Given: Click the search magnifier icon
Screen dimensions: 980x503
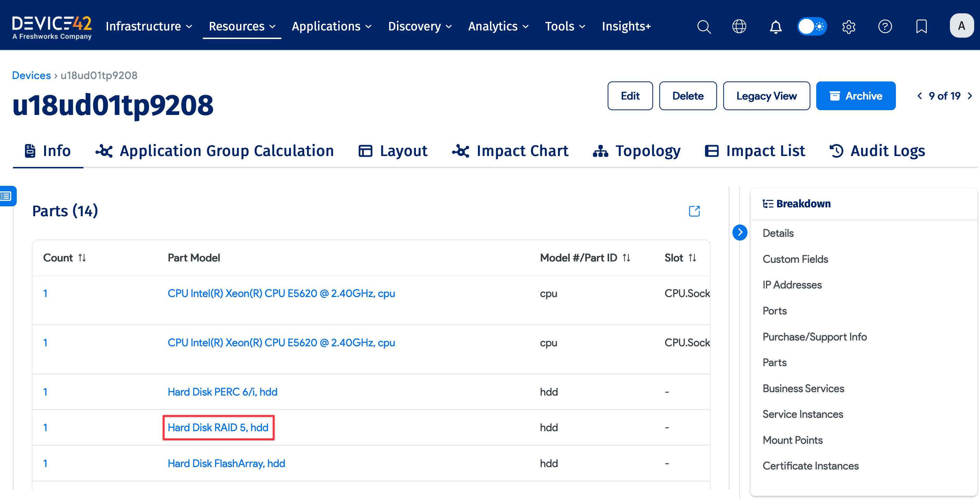Looking at the screenshot, I should pos(703,27).
